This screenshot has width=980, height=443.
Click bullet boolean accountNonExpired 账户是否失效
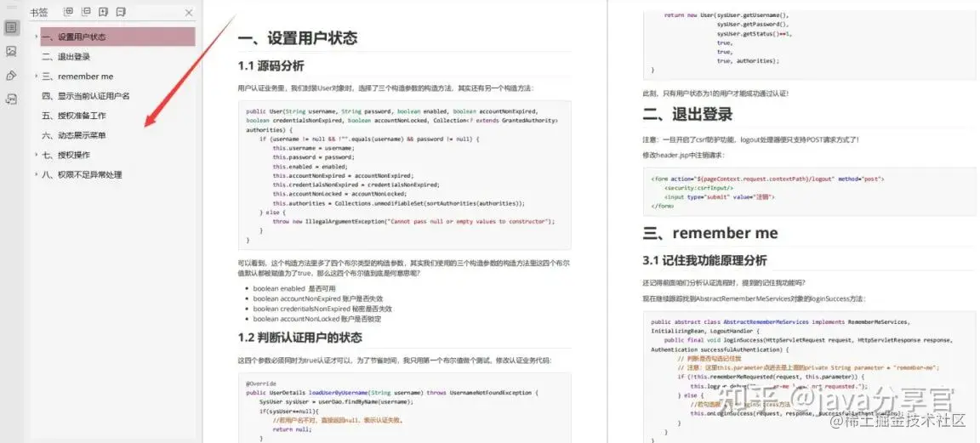318,298
